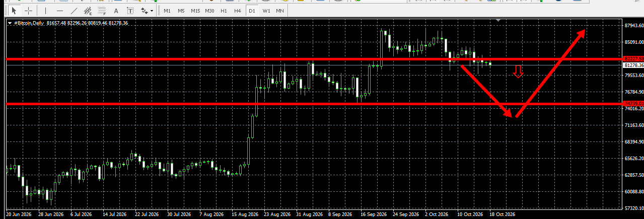Image resolution: width=644 pixels, height=219 pixels.
Task: Click the red price tag on the lower level line
Action: point(633,104)
